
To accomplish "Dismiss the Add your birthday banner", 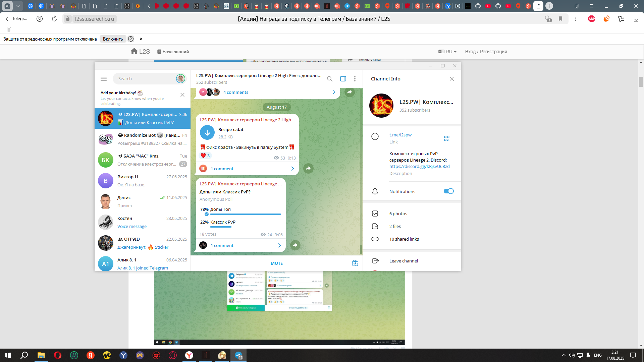I will coord(182,95).
